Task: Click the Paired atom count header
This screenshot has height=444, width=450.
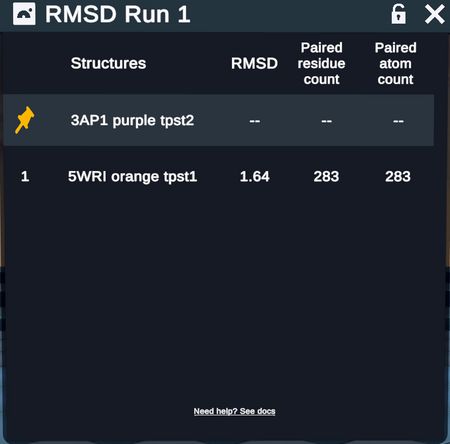Action: 395,63
